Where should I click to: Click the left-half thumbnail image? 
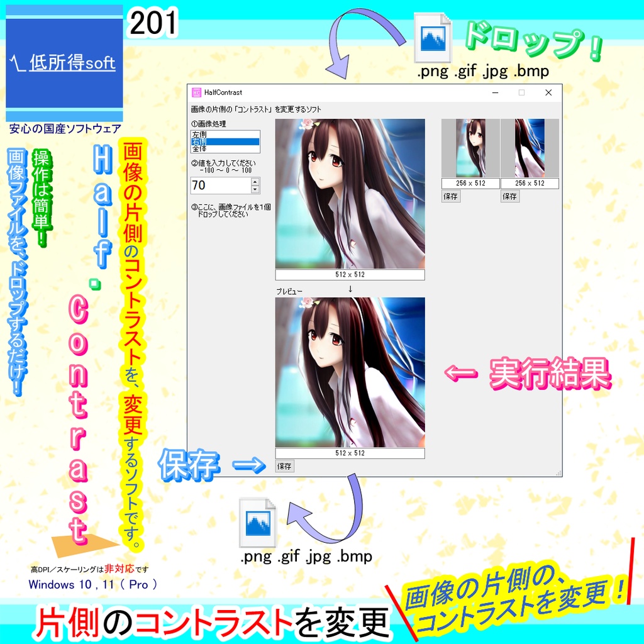point(470,148)
